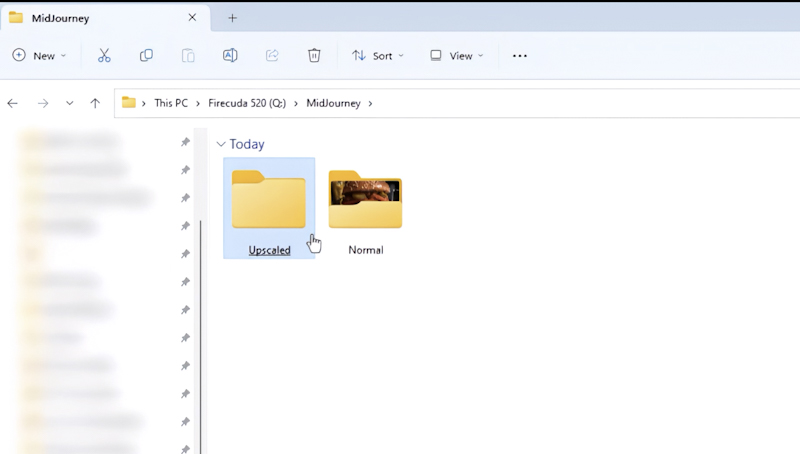
Task: Click the Copy icon in toolbar
Action: tap(146, 56)
